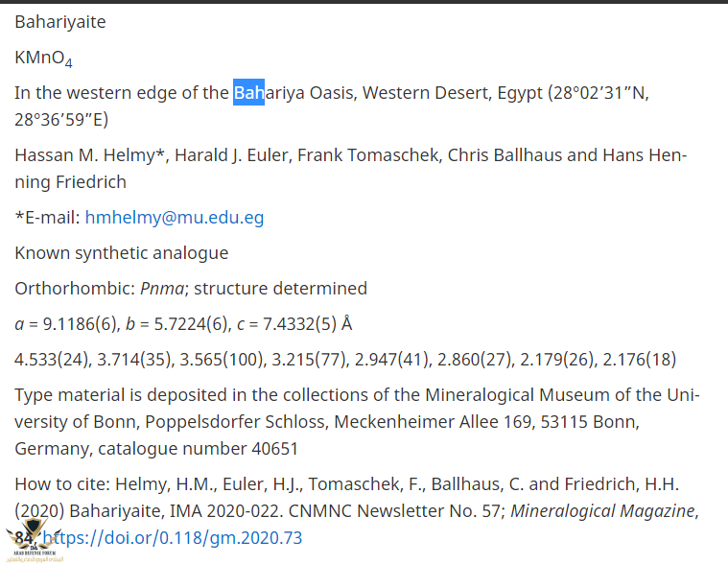The image size is (728, 564).
Task: Click the 'Known synthetic analogue' line
Action: pyautogui.click(x=122, y=253)
